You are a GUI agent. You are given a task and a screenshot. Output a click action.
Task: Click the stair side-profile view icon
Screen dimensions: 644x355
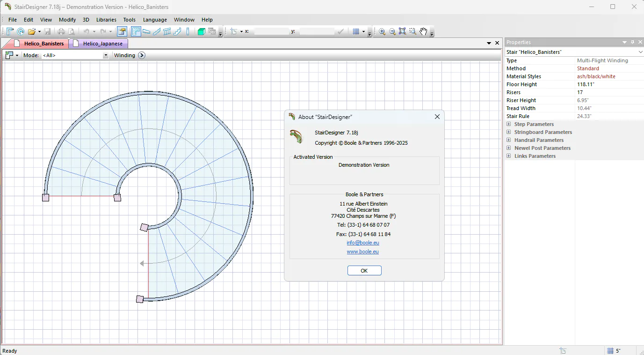click(177, 31)
